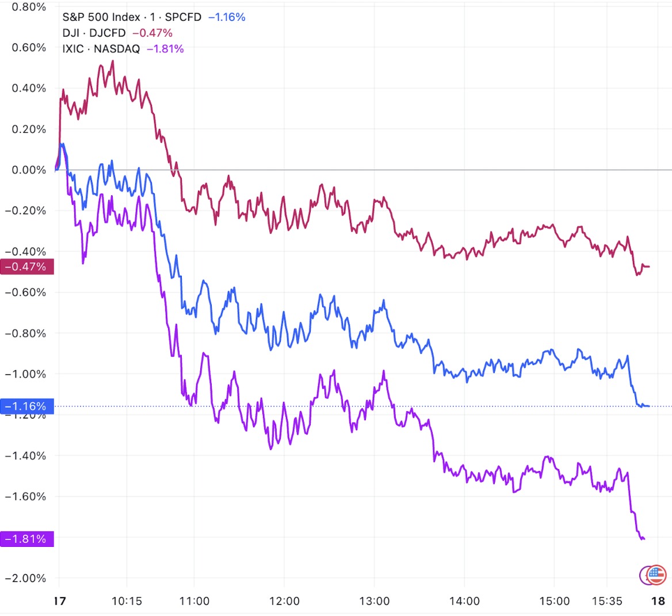
Task: Click the 0.80% price scale label
Action: tap(29, 7)
